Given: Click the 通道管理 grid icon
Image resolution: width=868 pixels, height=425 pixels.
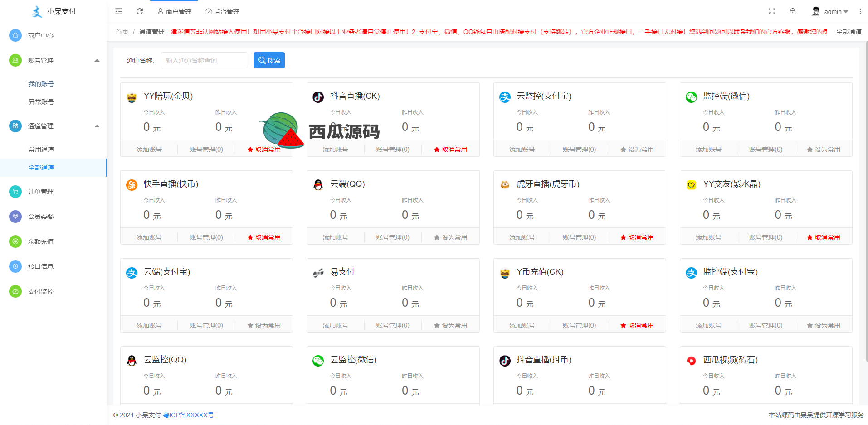Looking at the screenshot, I should [15, 126].
